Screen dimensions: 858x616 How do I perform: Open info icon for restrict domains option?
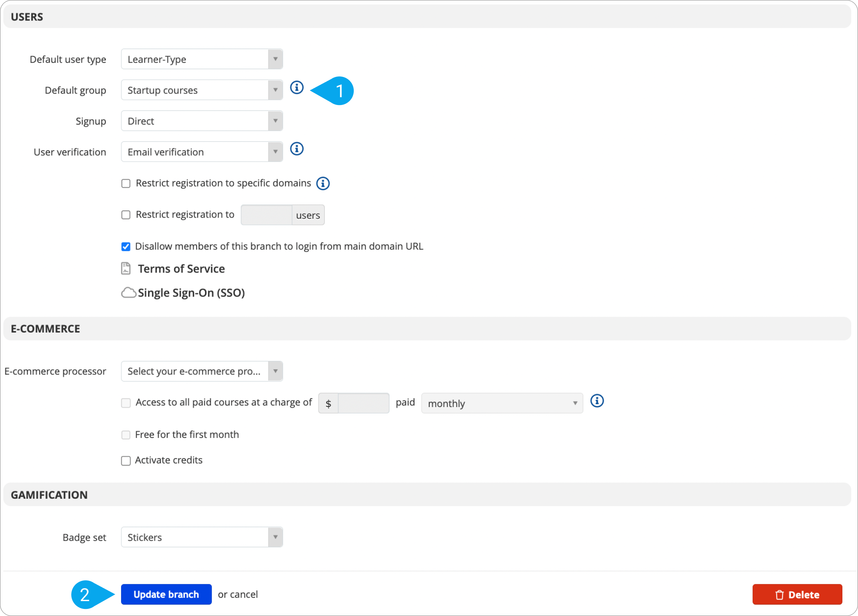[323, 183]
